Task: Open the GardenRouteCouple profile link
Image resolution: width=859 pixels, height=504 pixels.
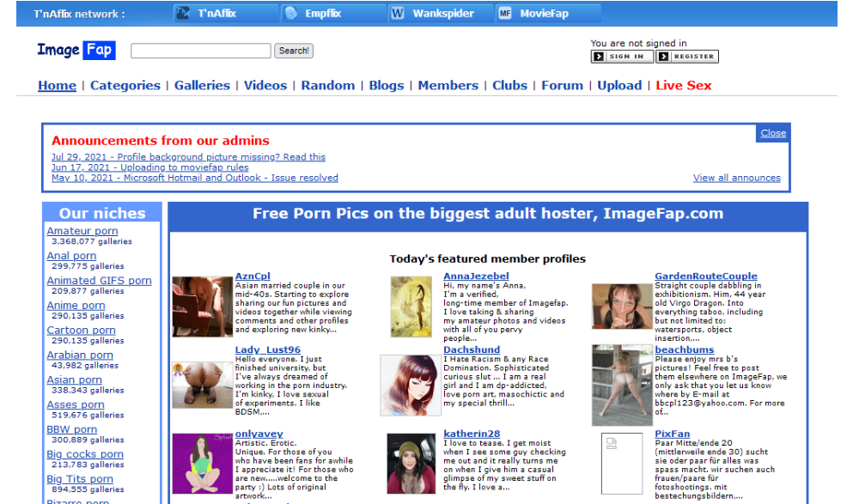Action: tap(706, 276)
